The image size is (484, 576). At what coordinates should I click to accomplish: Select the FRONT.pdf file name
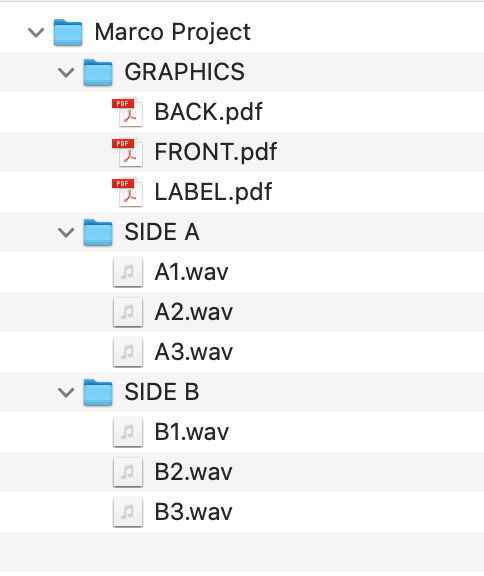coord(216,152)
